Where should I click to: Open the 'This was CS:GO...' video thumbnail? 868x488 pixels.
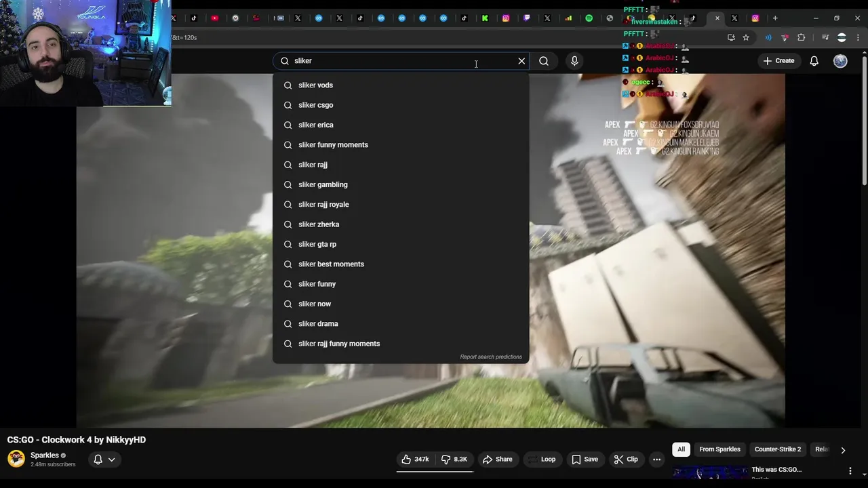(x=709, y=472)
